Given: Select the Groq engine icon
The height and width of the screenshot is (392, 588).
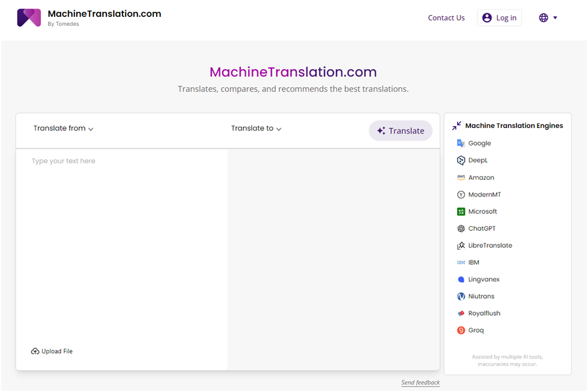Looking at the screenshot, I should click(460, 330).
